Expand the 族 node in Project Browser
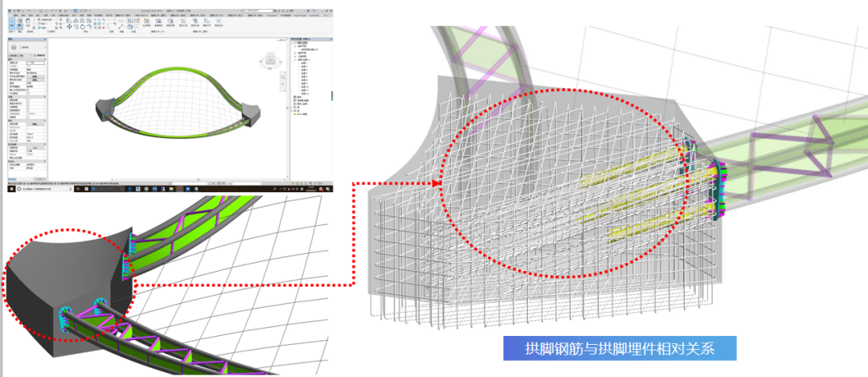 coord(292,108)
